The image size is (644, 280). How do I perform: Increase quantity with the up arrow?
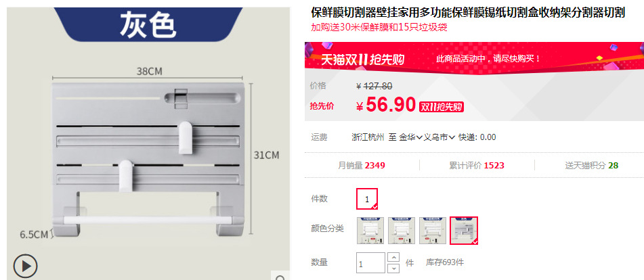(393, 258)
